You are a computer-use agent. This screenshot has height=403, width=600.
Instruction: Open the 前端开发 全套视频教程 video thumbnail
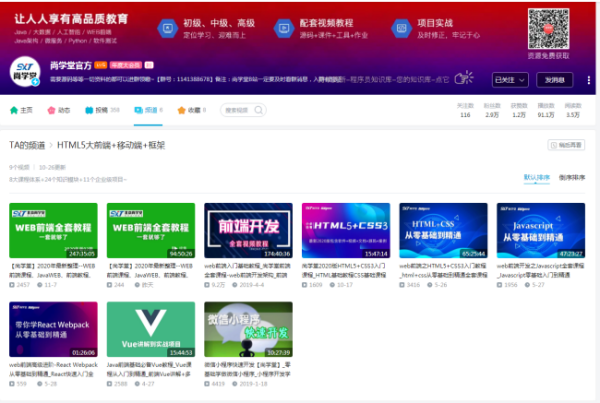248,230
